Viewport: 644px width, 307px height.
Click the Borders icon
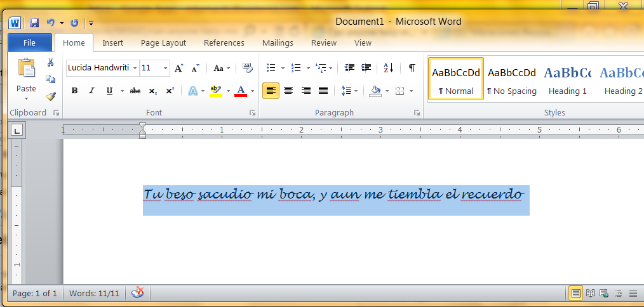pyautogui.click(x=399, y=91)
